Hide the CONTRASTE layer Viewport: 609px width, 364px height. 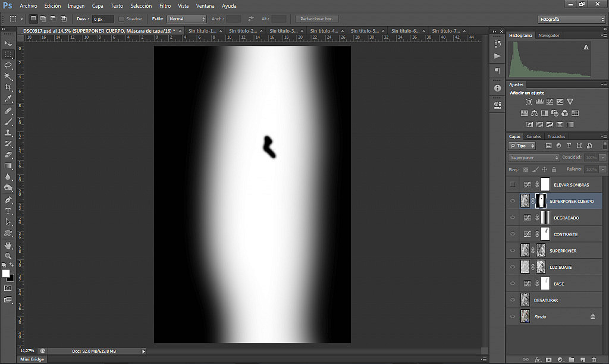tap(513, 234)
